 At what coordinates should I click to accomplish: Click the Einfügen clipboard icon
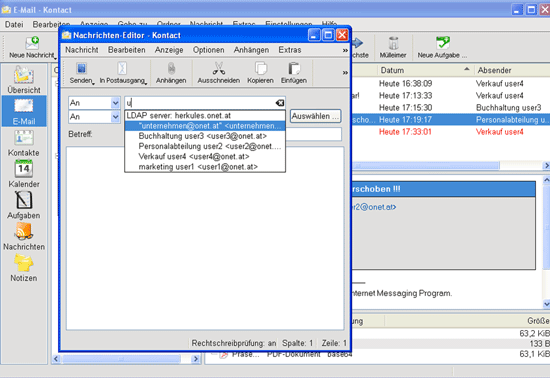[x=294, y=68]
